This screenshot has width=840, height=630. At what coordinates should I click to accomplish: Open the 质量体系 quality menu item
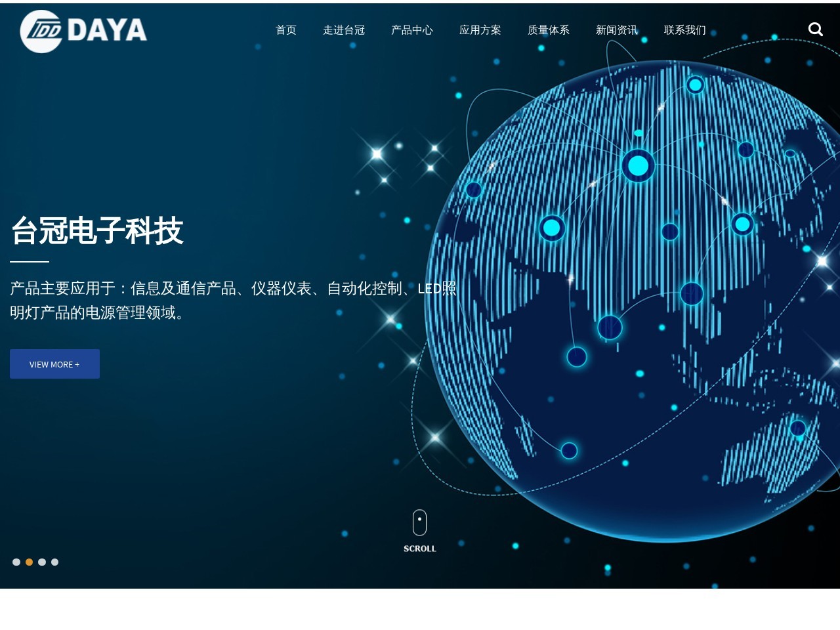coord(548,30)
